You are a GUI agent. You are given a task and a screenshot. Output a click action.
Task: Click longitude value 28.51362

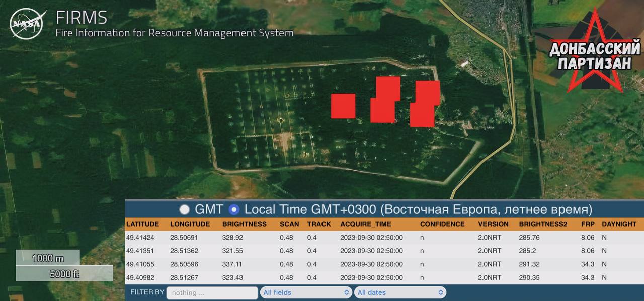(184, 251)
